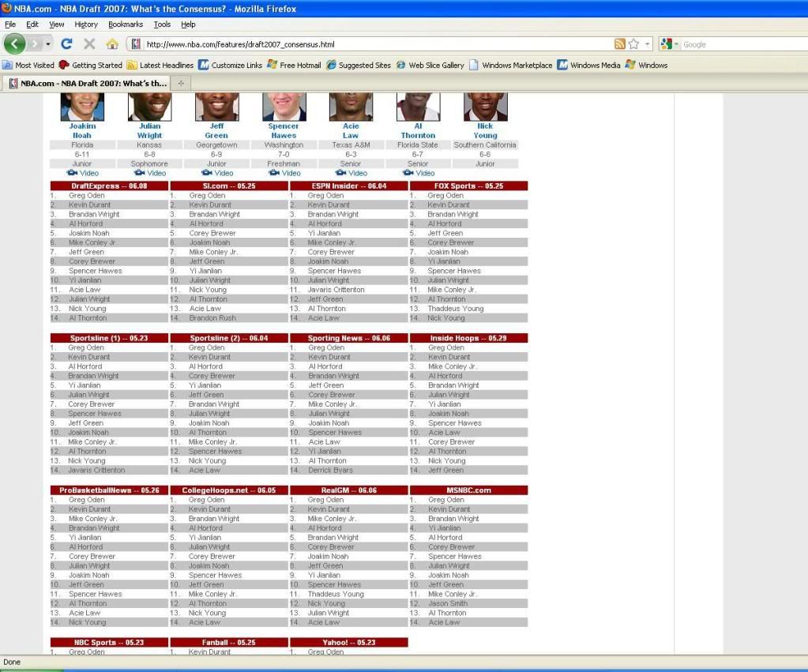The image size is (808, 672).
Task: Play Acie Law's Video link
Action: pos(351,173)
